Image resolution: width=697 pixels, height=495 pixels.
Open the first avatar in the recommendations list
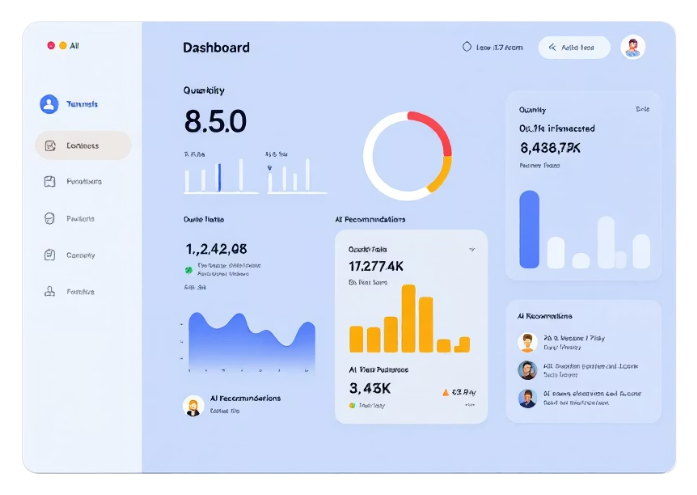tap(527, 343)
